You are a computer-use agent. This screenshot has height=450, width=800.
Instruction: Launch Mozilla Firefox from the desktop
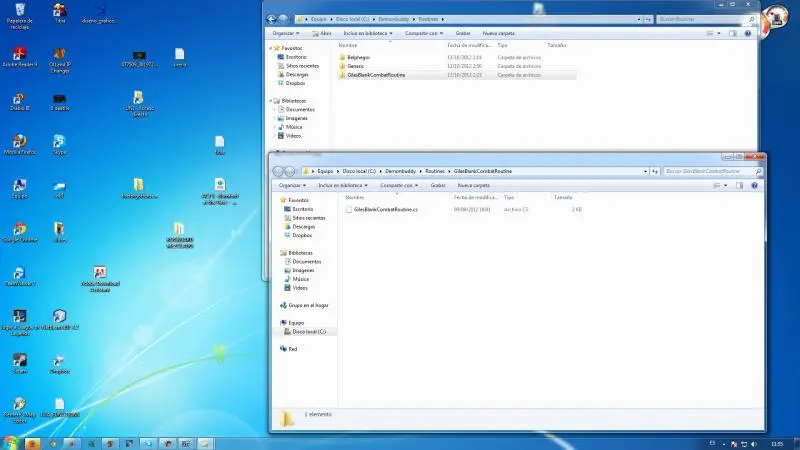tap(19, 141)
